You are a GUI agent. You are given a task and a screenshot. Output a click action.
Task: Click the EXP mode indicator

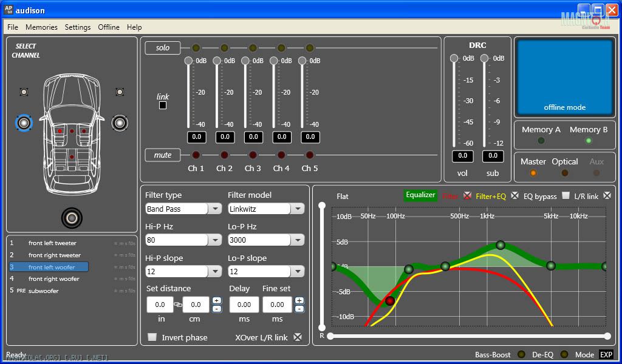pos(606,354)
